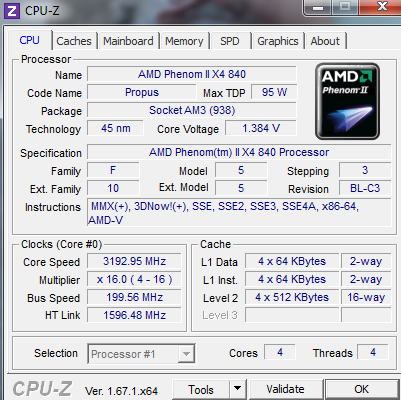Screen dimensions: 401x400
Task: Click the Stepping value 3
Action: coord(365,170)
